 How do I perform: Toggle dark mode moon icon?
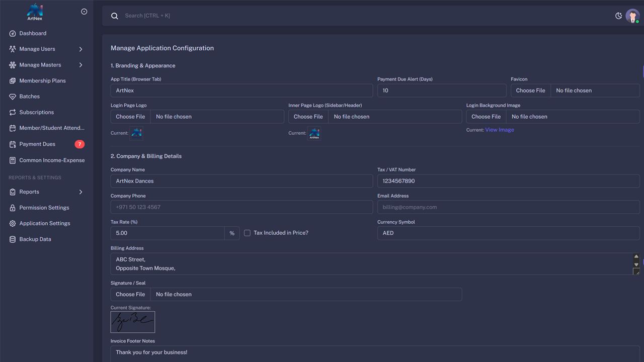(618, 16)
